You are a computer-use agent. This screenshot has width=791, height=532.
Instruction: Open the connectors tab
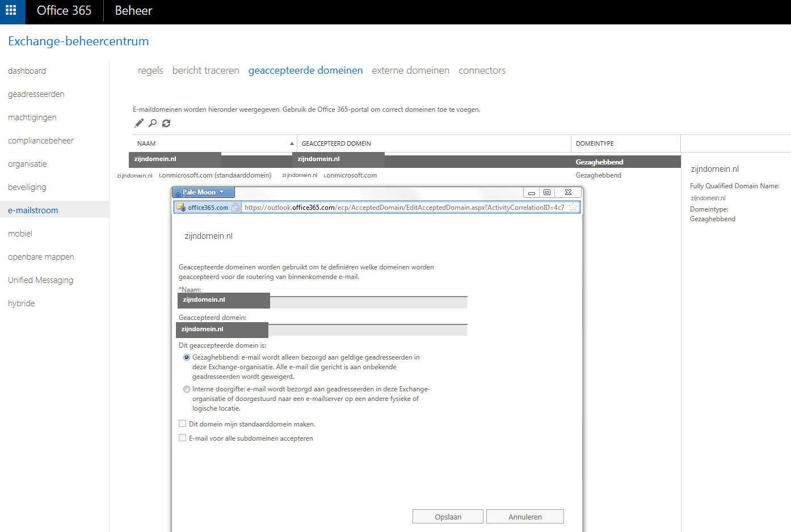(x=482, y=70)
